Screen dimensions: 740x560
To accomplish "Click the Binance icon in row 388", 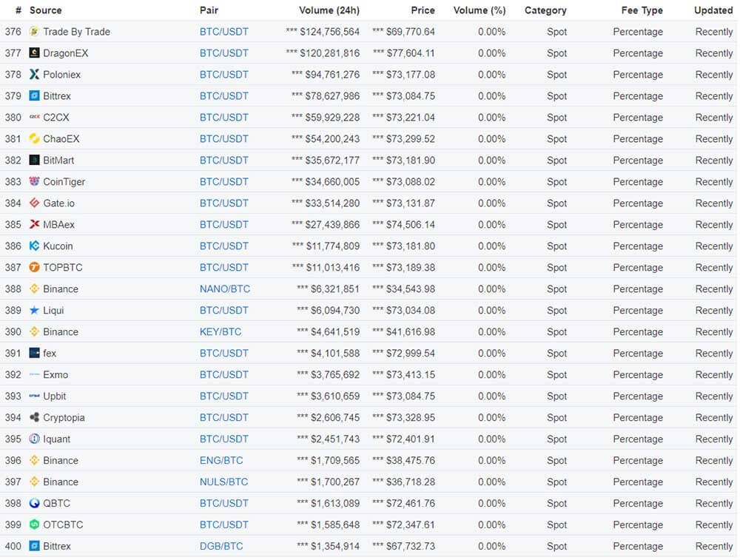I will click(34, 289).
